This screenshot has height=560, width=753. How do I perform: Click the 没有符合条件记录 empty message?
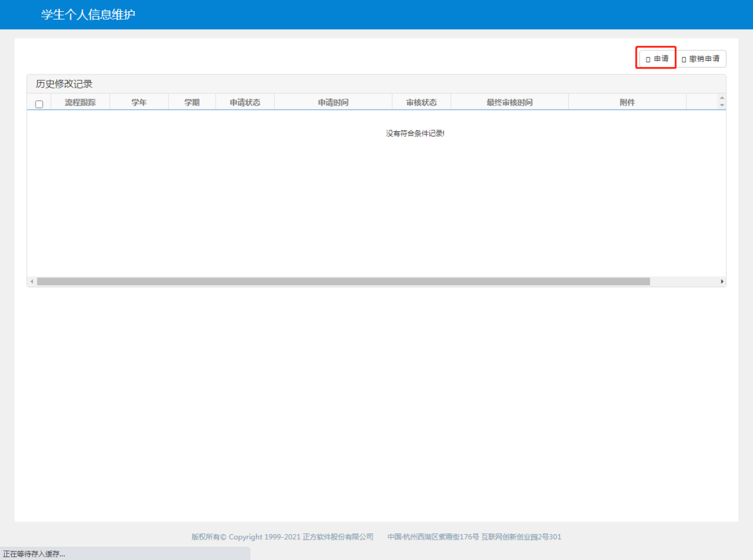(415, 133)
